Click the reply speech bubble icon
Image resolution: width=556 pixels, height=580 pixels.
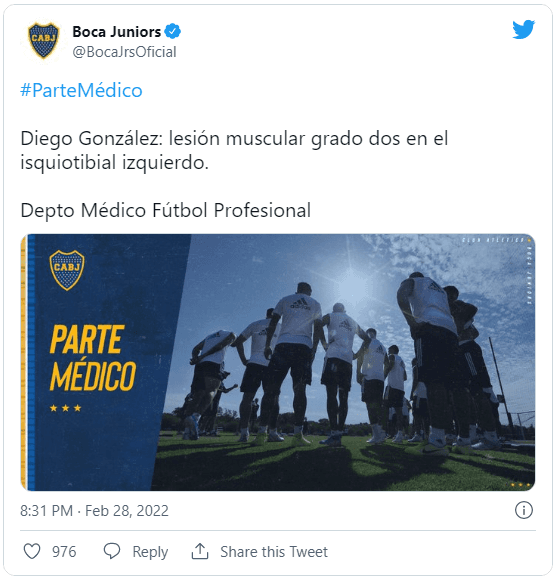tap(111, 551)
